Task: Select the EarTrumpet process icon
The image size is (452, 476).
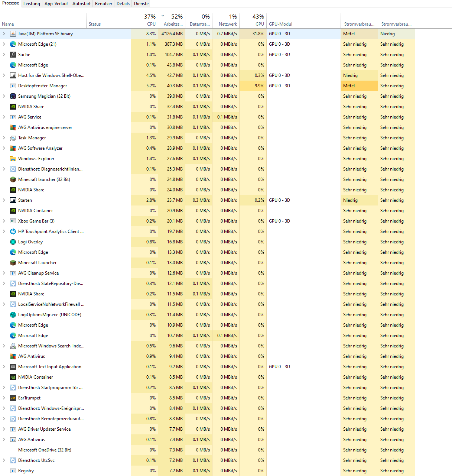Action: 13,398
